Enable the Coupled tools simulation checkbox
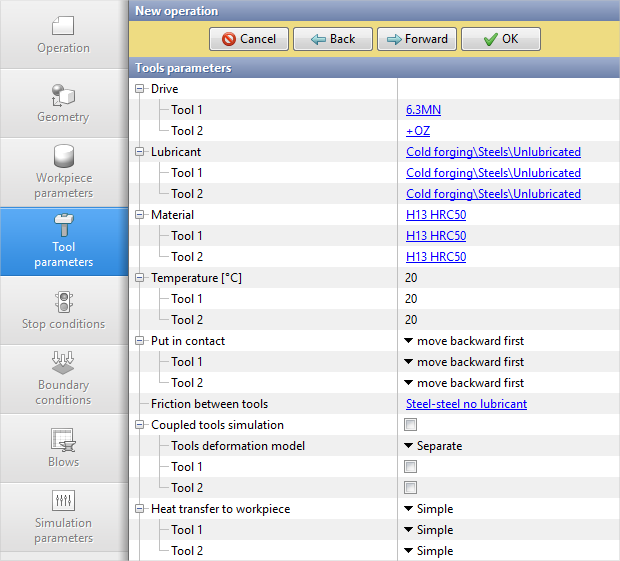The image size is (620, 561). 411,425
